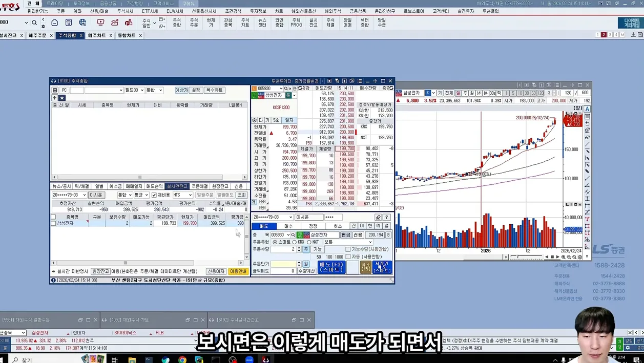Open the 평균 dropdown

click(141, 195)
